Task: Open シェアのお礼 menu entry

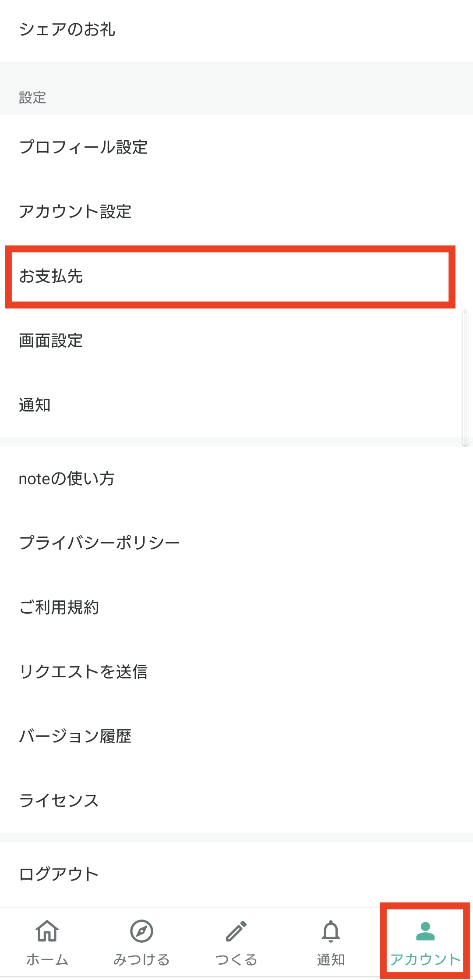Action: (x=236, y=29)
